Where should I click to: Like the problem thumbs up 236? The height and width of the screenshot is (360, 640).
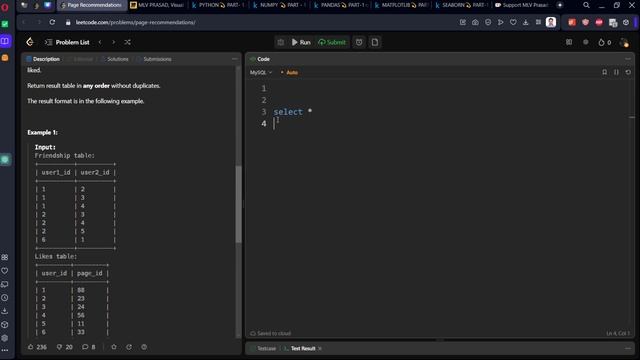(37, 347)
